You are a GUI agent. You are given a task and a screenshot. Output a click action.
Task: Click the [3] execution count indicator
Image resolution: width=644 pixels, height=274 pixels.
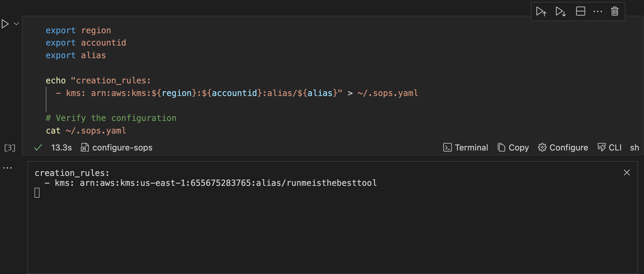(x=10, y=148)
